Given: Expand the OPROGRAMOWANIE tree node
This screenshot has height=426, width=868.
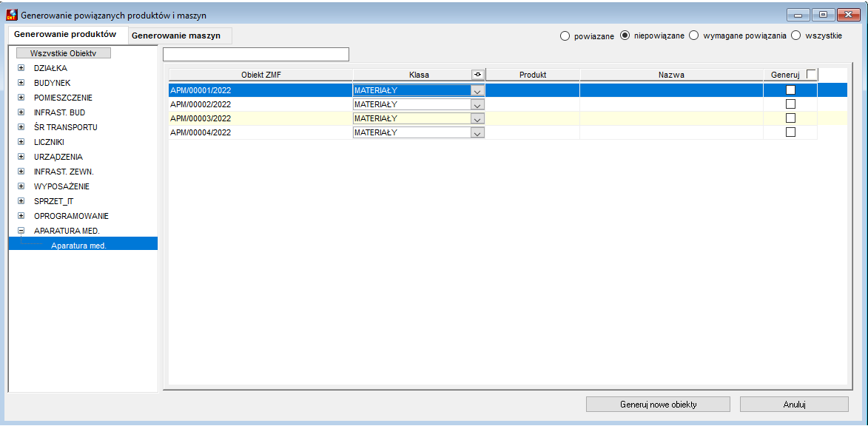Looking at the screenshot, I should click(21, 216).
